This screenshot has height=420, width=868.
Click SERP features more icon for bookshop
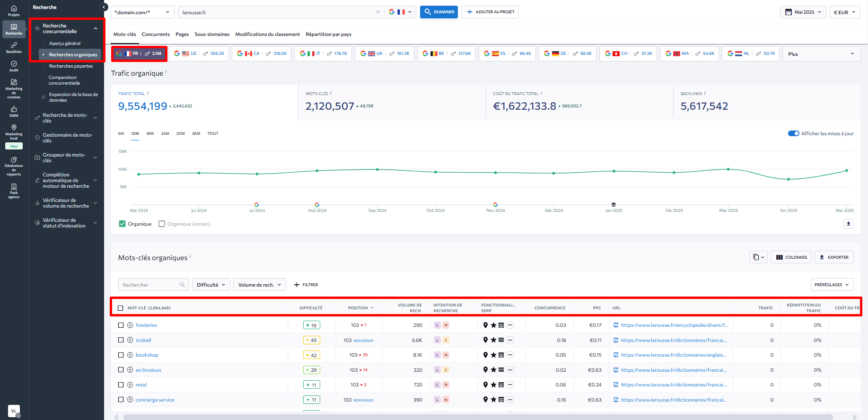pyautogui.click(x=510, y=355)
